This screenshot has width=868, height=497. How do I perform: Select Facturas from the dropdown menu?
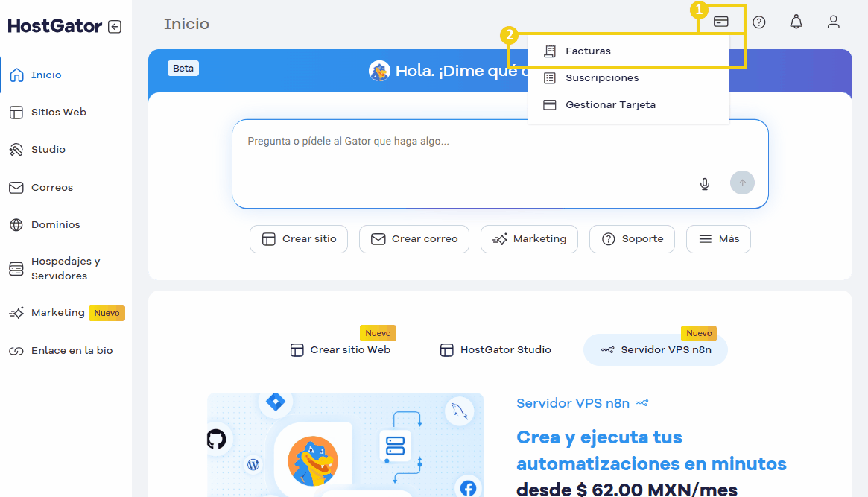(x=588, y=51)
